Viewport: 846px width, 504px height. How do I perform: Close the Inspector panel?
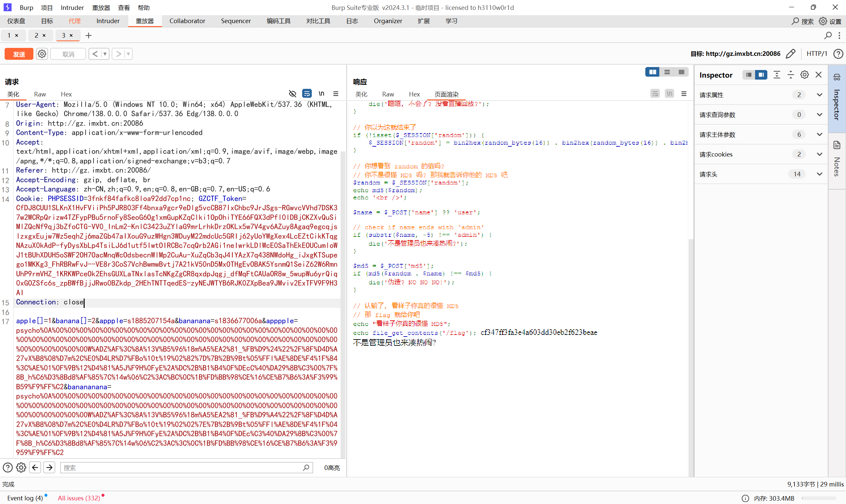[x=819, y=75]
